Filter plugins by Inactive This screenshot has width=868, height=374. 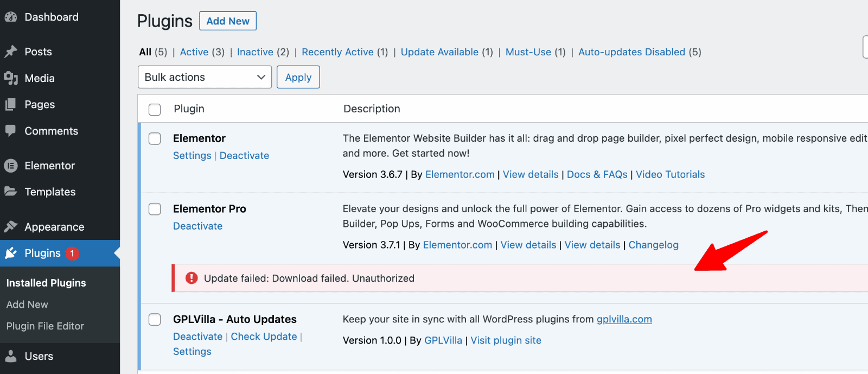point(255,52)
